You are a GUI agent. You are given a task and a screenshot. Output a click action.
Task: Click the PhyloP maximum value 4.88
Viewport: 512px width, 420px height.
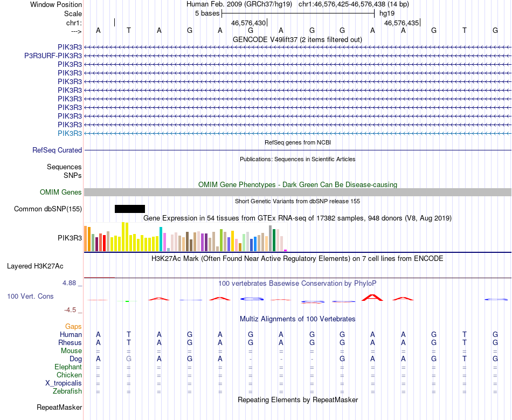(x=69, y=283)
